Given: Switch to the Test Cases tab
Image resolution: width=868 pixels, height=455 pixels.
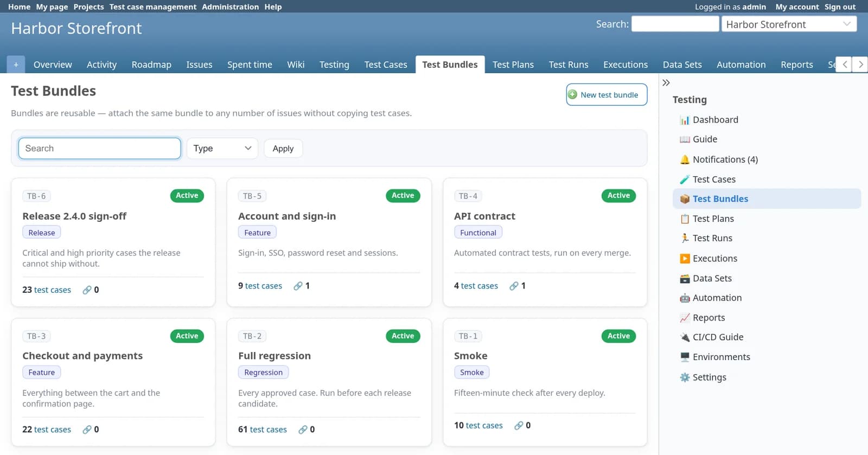Looking at the screenshot, I should [386, 65].
